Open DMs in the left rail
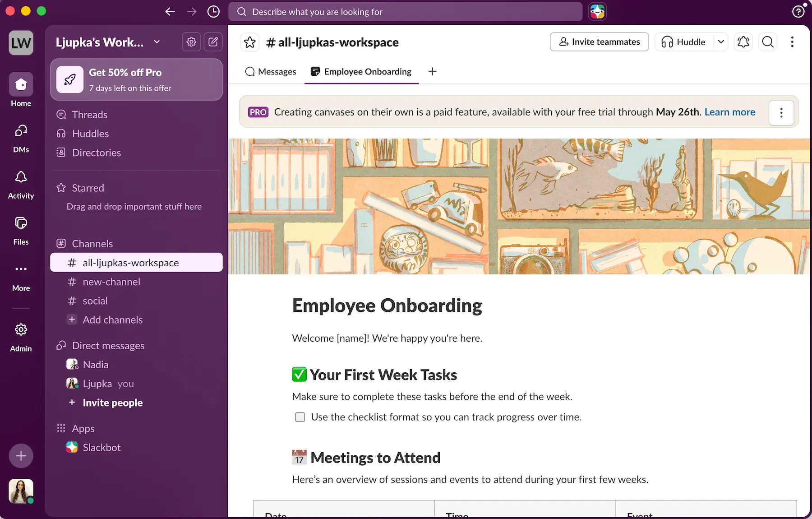This screenshot has height=519, width=812. tap(21, 138)
